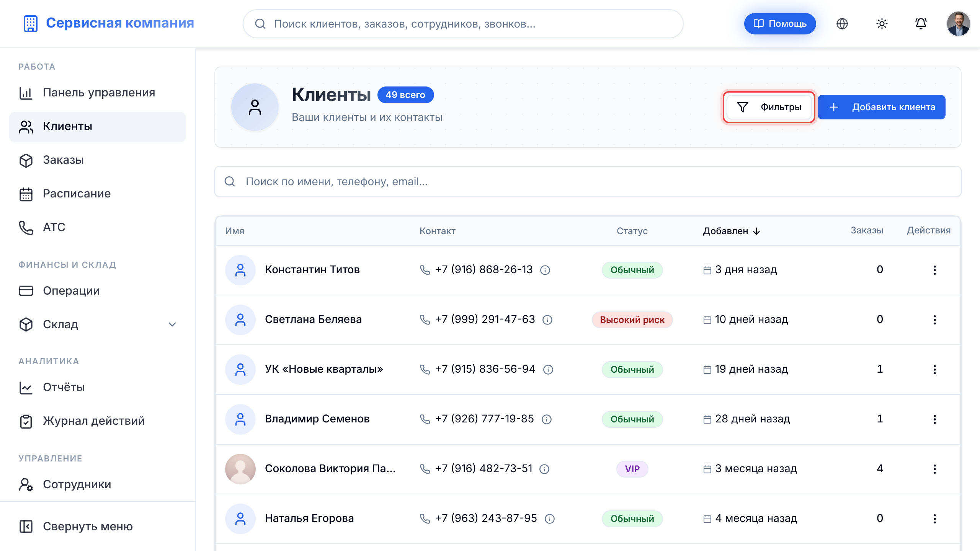Click Заказы column header
This screenshot has height=551, width=980.
pyautogui.click(x=867, y=230)
